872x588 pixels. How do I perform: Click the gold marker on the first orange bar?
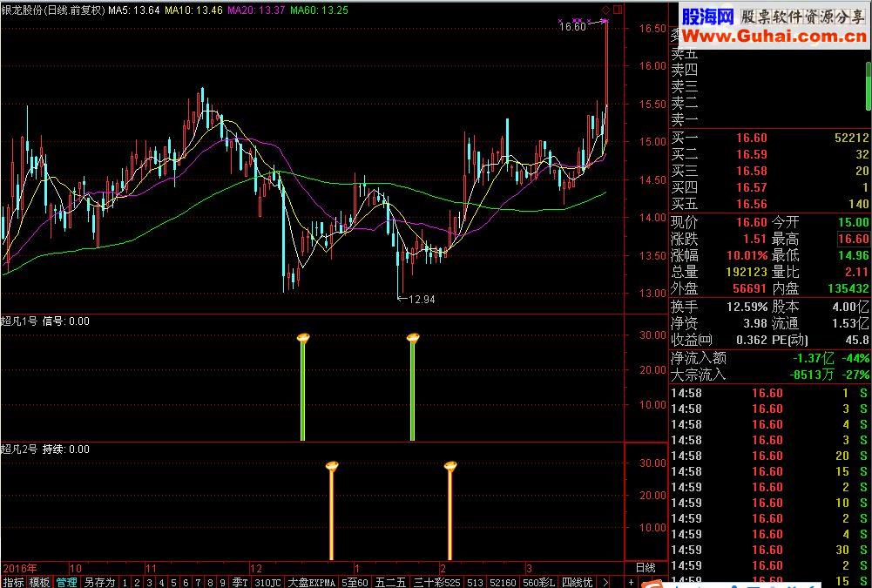pos(331,466)
